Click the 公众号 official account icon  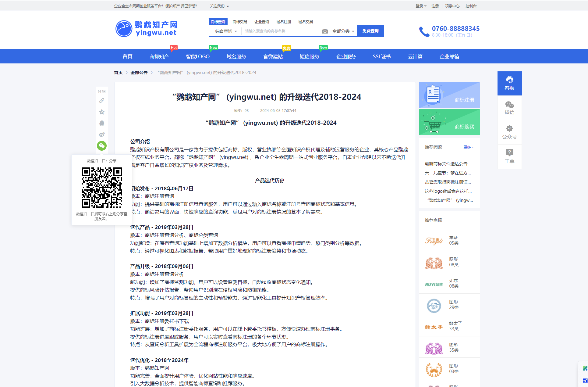pyautogui.click(x=509, y=132)
